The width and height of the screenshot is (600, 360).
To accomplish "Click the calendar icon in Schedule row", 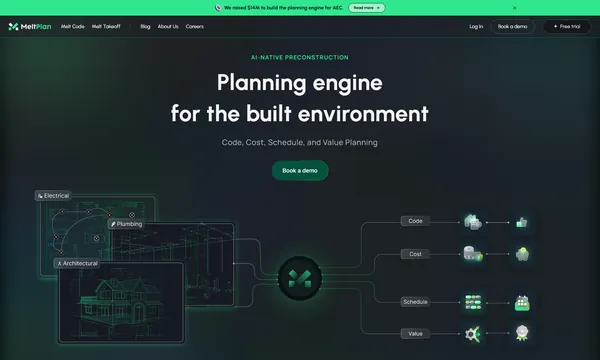I will pos(522,303).
